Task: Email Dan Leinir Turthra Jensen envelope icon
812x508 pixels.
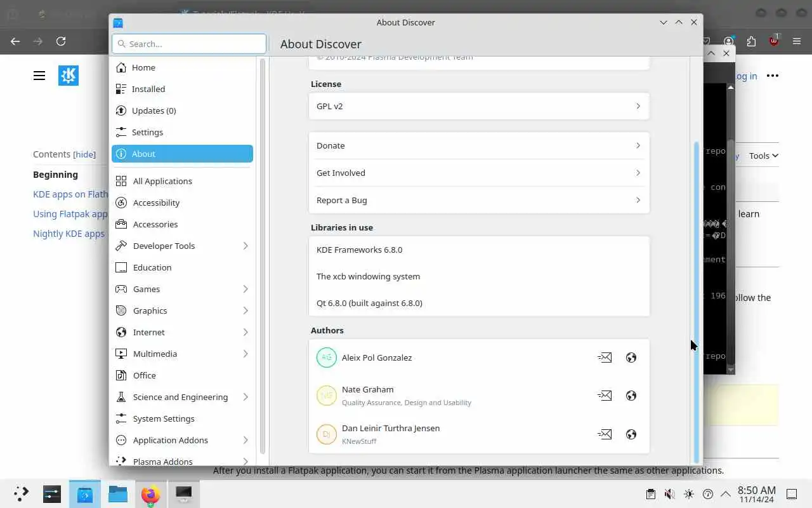Action: coord(605,434)
